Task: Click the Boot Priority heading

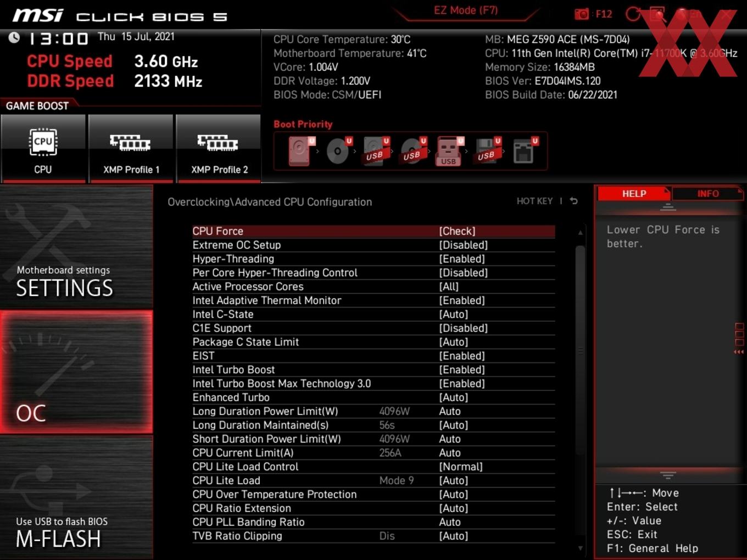Action: [303, 124]
